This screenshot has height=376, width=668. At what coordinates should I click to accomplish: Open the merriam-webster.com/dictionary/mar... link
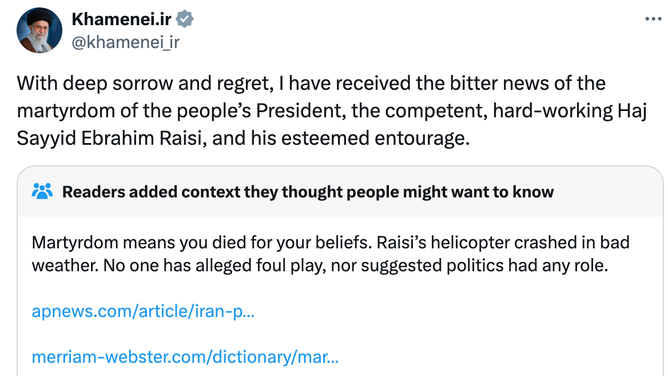point(185,357)
